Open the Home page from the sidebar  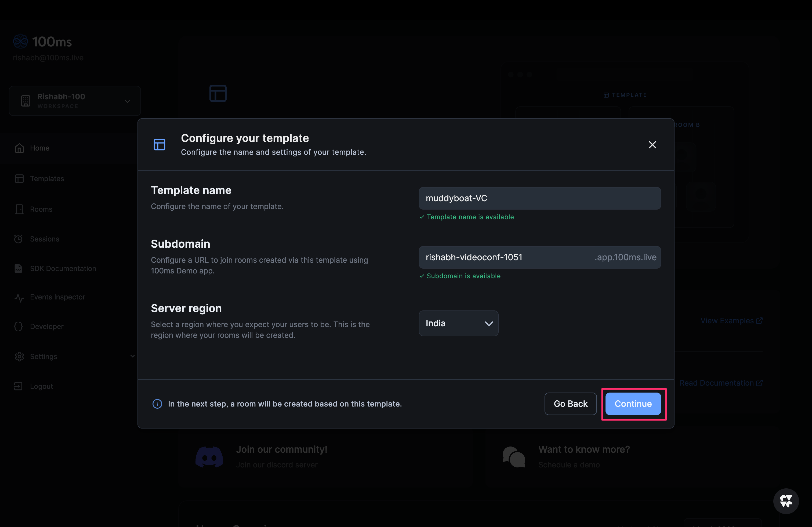click(40, 148)
